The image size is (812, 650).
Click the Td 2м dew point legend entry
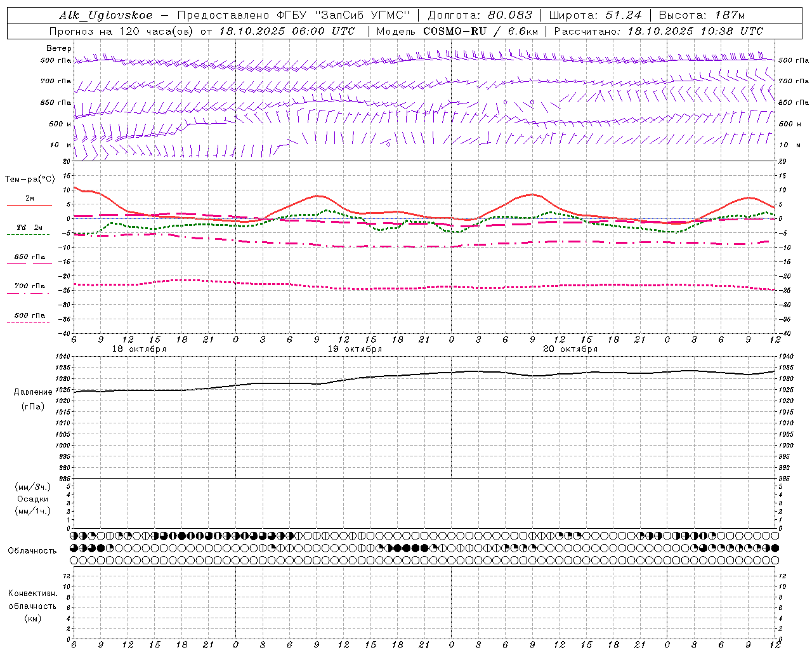click(29, 227)
